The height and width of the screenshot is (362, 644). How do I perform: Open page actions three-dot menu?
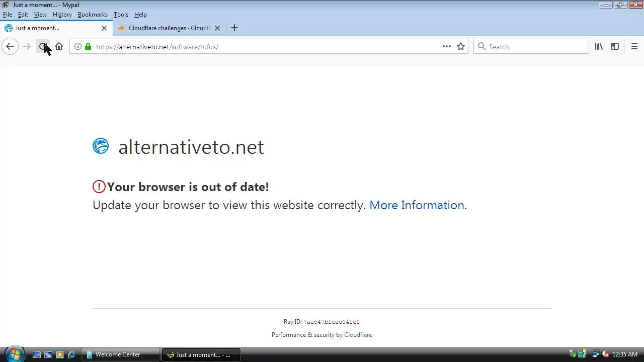click(446, 47)
